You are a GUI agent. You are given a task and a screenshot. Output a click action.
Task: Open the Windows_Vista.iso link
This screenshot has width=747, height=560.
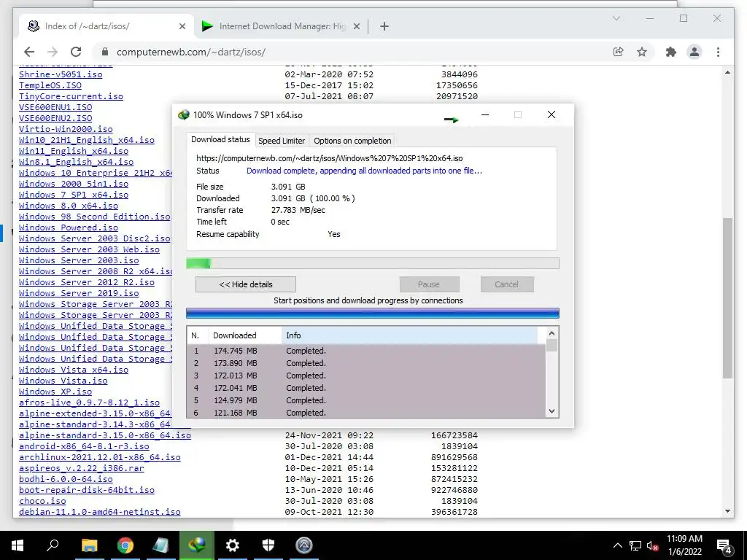pos(63,381)
